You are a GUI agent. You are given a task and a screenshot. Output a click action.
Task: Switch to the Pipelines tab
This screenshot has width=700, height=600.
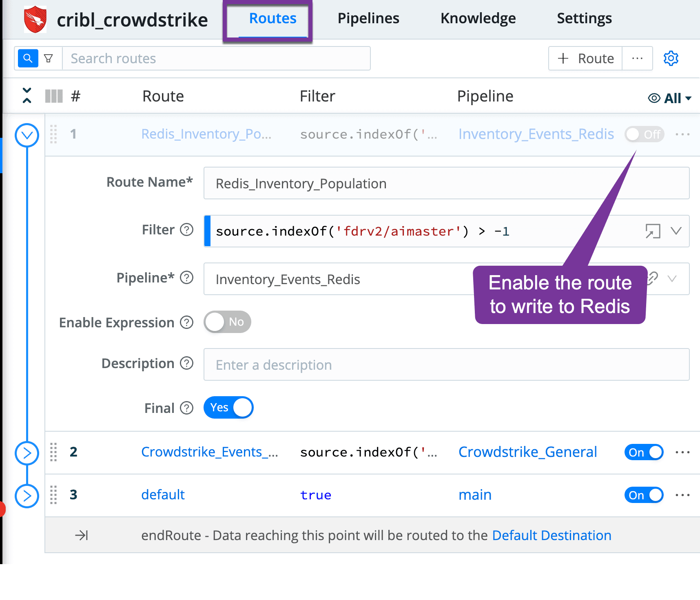(x=368, y=18)
